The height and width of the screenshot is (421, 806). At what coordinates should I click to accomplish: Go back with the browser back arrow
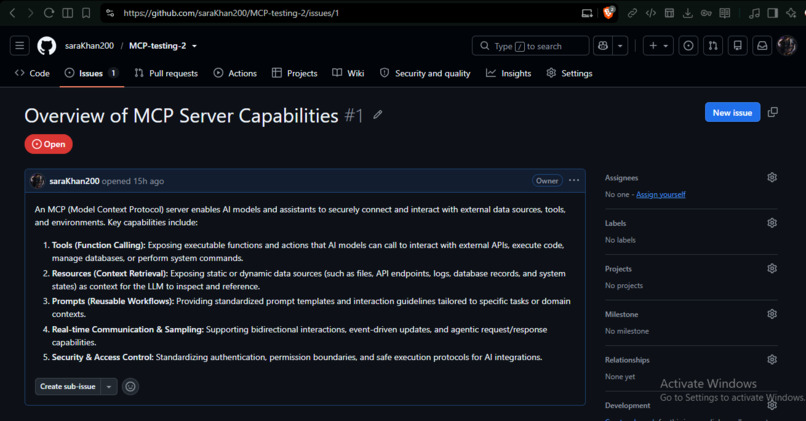click(x=12, y=13)
